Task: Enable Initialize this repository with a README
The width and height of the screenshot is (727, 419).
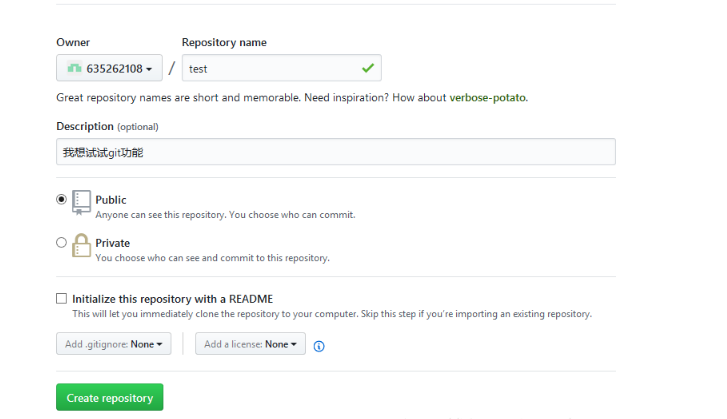Action: point(61,298)
